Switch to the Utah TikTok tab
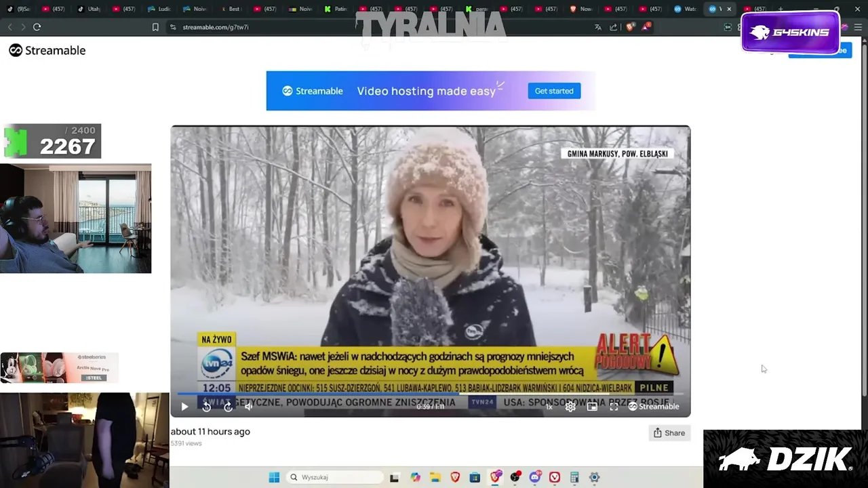The width and height of the screenshot is (868, 488). point(89,9)
